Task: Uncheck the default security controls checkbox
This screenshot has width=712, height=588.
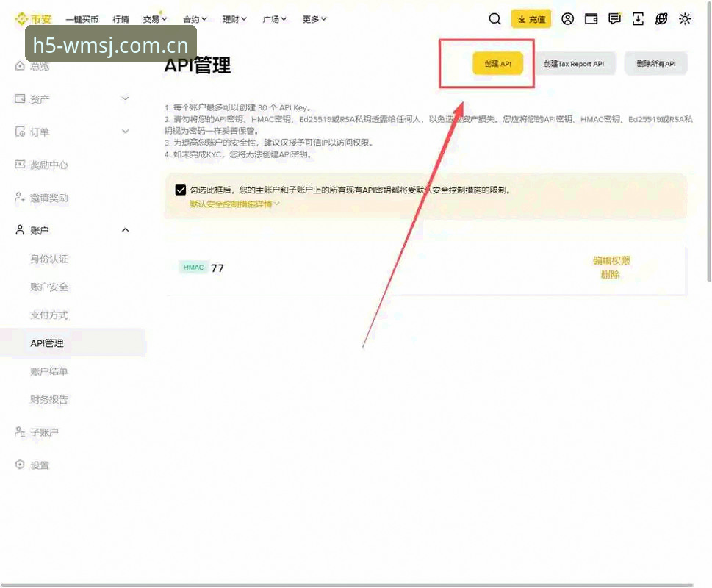Action: [180, 190]
